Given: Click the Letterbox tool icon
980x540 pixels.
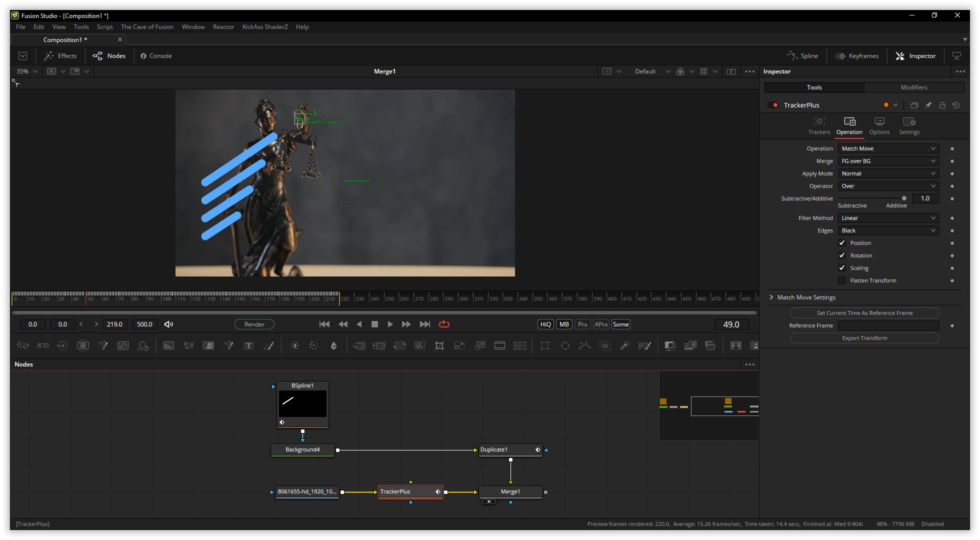Looking at the screenshot, I should [499, 345].
